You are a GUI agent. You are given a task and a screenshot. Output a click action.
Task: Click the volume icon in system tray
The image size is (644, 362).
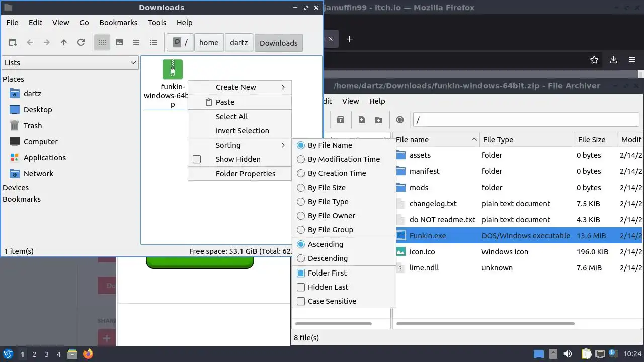pos(568,354)
